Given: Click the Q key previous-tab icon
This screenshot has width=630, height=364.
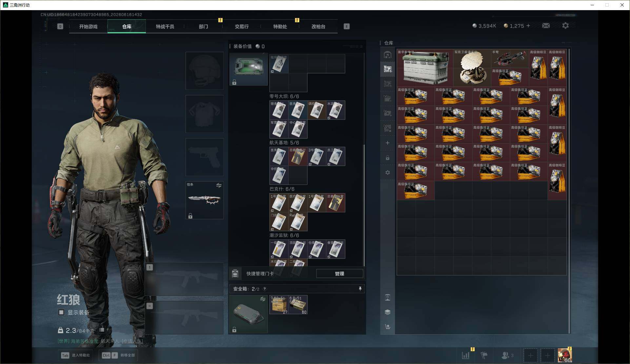Looking at the screenshot, I should point(60,27).
